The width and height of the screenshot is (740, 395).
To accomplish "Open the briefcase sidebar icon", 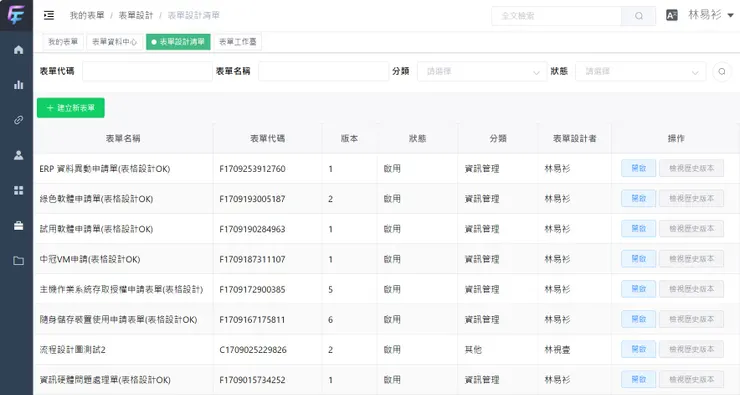I will pyautogui.click(x=18, y=226).
